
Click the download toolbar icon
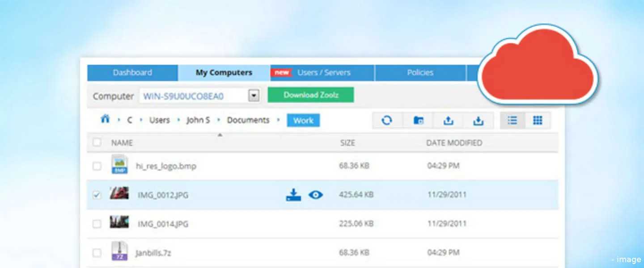click(479, 121)
